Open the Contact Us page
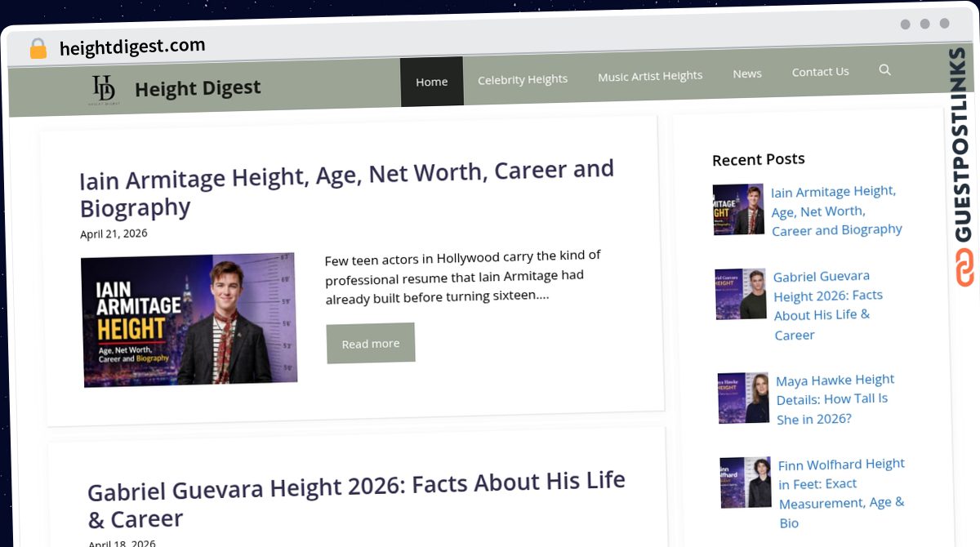 pyautogui.click(x=820, y=72)
